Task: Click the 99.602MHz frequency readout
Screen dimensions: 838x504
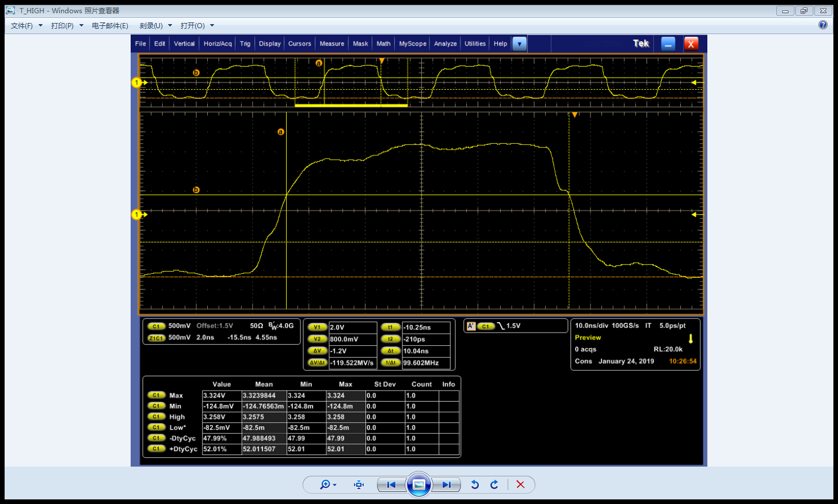Action: [426, 363]
